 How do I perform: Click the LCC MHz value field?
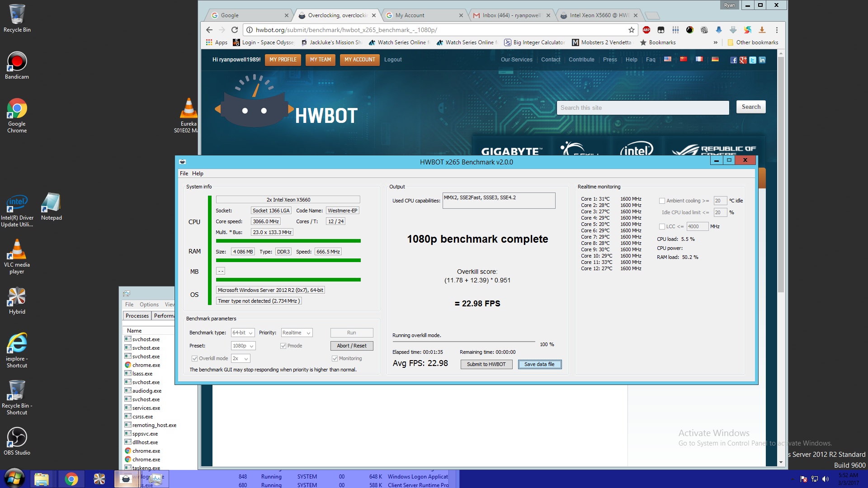(x=698, y=227)
